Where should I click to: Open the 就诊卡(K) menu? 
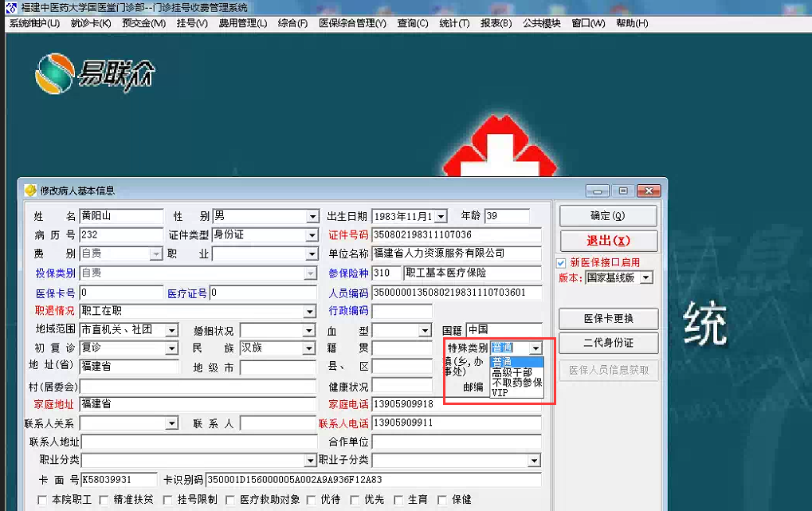point(91,23)
